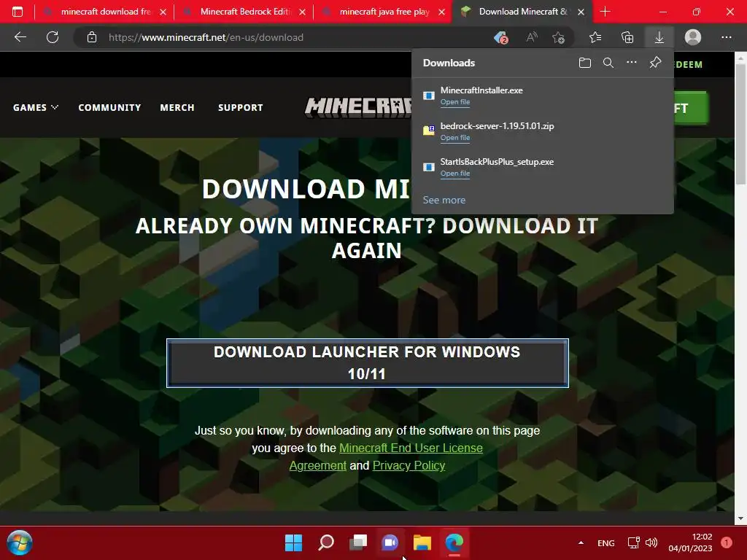Click the Minecraft logo
Image resolution: width=747 pixels, height=560 pixels.
(358, 107)
